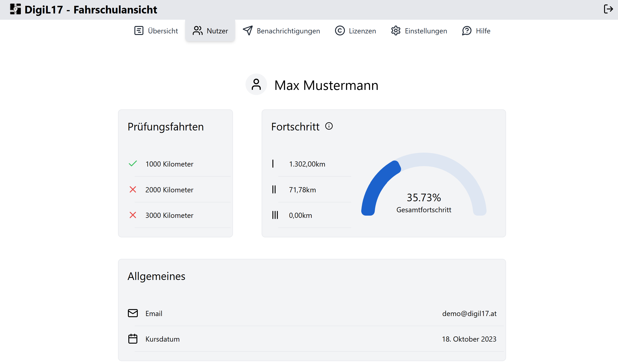Click the green checkmark for 1000 Kilometer
This screenshot has width=618, height=364.
pyautogui.click(x=133, y=164)
